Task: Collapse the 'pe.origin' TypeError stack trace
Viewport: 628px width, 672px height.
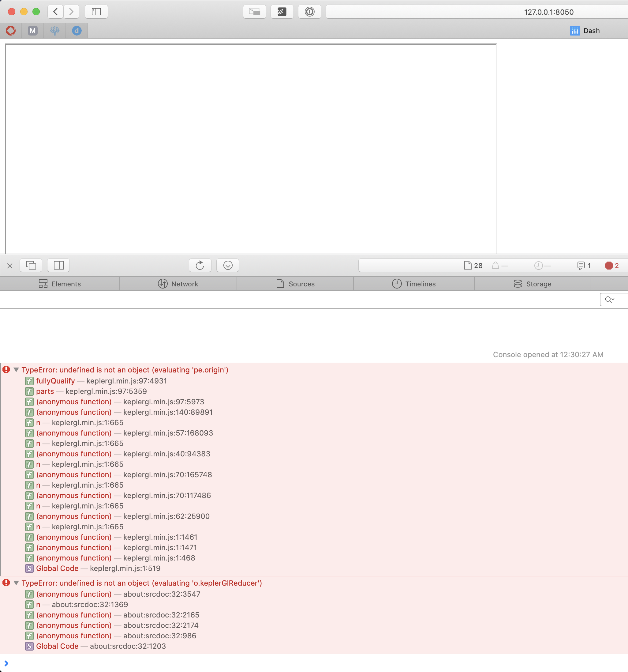Action: 16,370
